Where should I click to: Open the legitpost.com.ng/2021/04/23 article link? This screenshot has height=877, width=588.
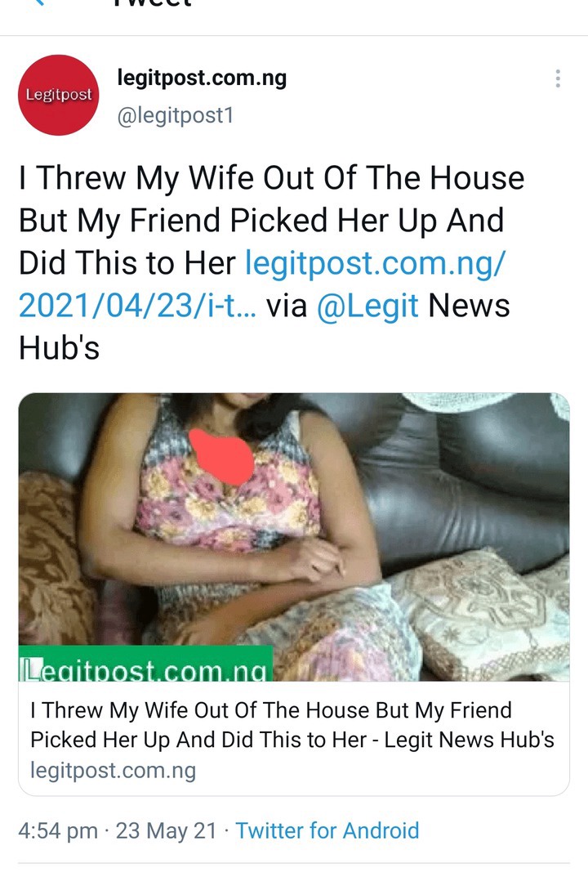pos(262,284)
